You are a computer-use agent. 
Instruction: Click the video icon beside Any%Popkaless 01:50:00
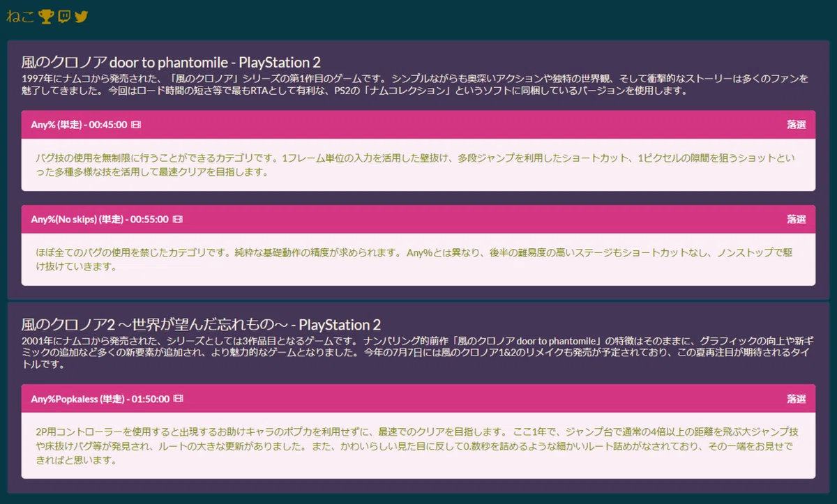[x=179, y=399]
